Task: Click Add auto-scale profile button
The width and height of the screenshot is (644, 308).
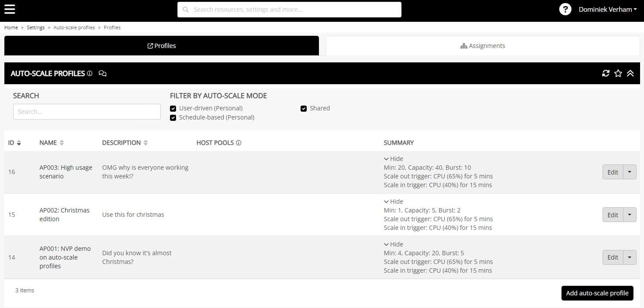Action: [x=597, y=293]
